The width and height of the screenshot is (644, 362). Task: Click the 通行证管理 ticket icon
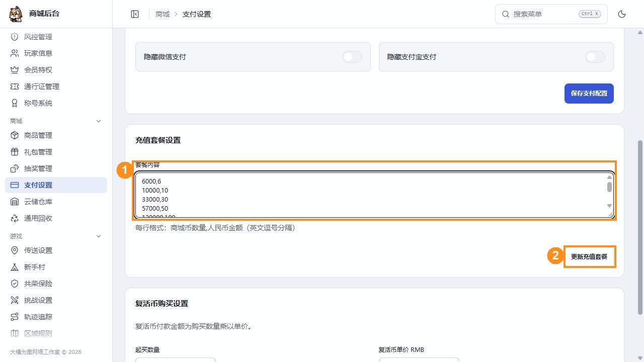click(15, 86)
